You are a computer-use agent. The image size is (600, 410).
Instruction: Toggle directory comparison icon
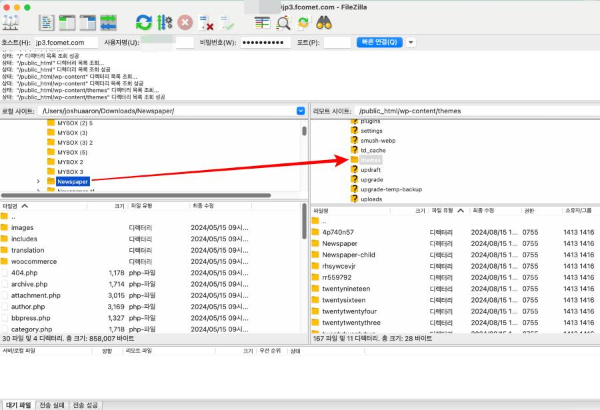283,23
